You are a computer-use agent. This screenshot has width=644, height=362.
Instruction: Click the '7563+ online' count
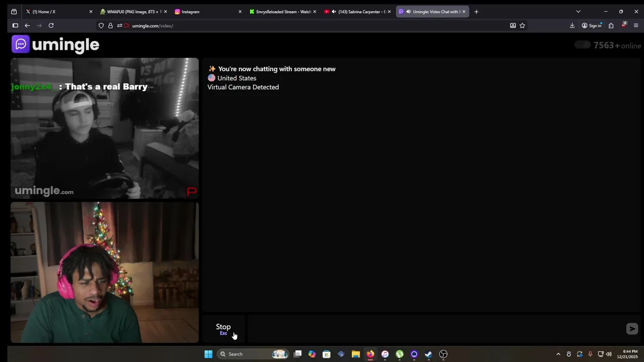pyautogui.click(x=617, y=45)
